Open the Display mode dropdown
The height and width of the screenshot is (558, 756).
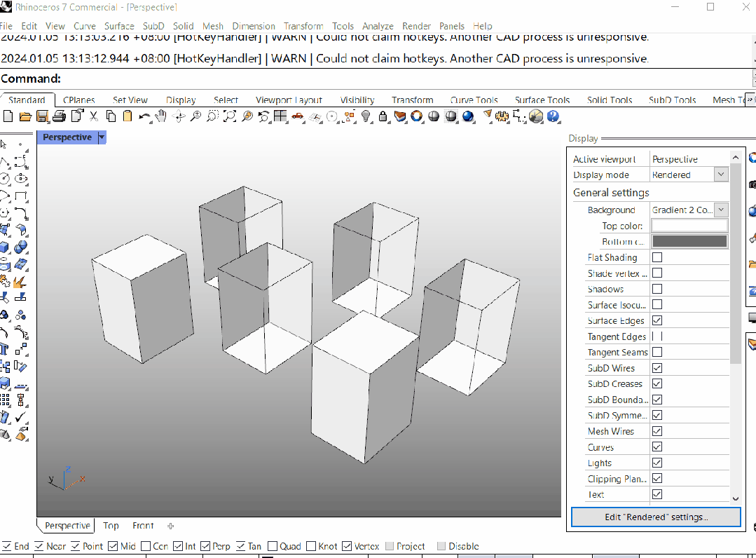(x=720, y=175)
